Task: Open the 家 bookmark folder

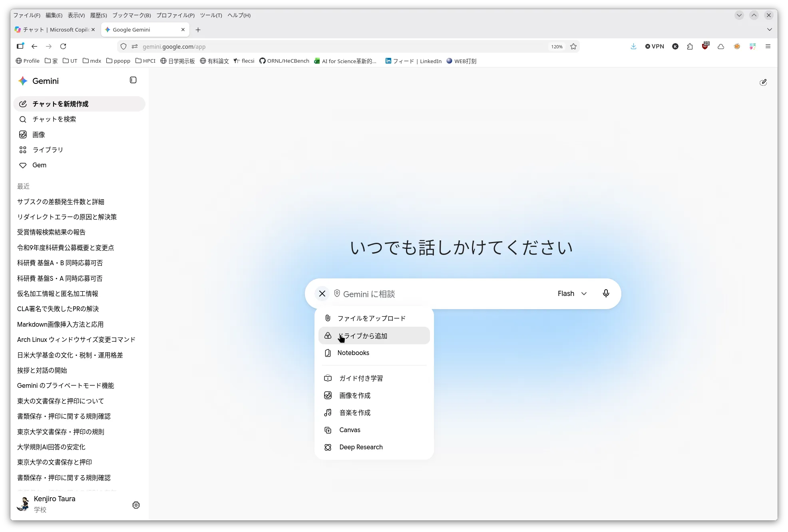Action: (x=51, y=61)
